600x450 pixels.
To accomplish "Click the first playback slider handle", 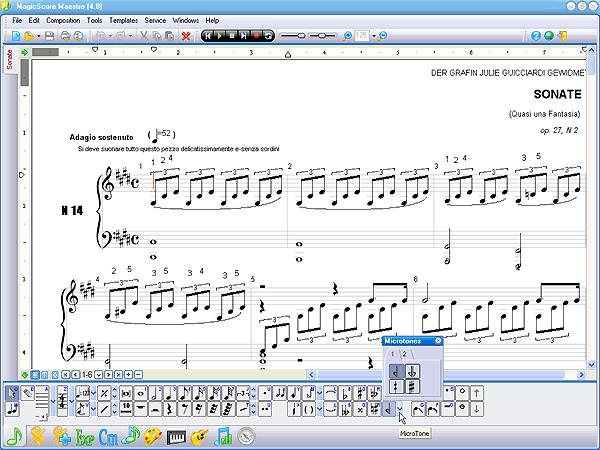I will click(302, 36).
